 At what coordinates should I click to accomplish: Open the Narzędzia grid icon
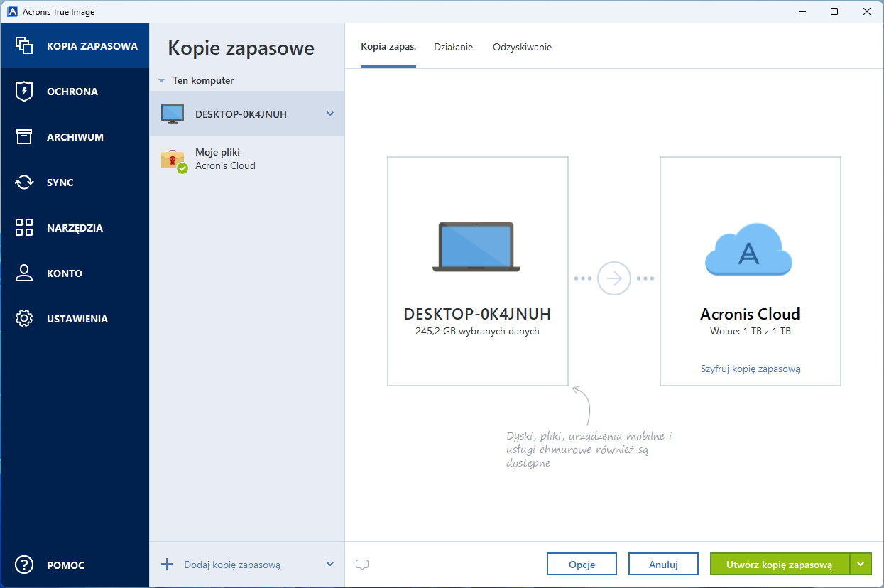tap(24, 228)
